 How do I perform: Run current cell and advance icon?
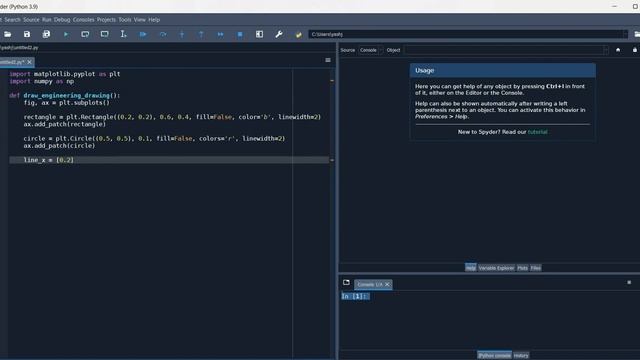[x=104, y=34]
